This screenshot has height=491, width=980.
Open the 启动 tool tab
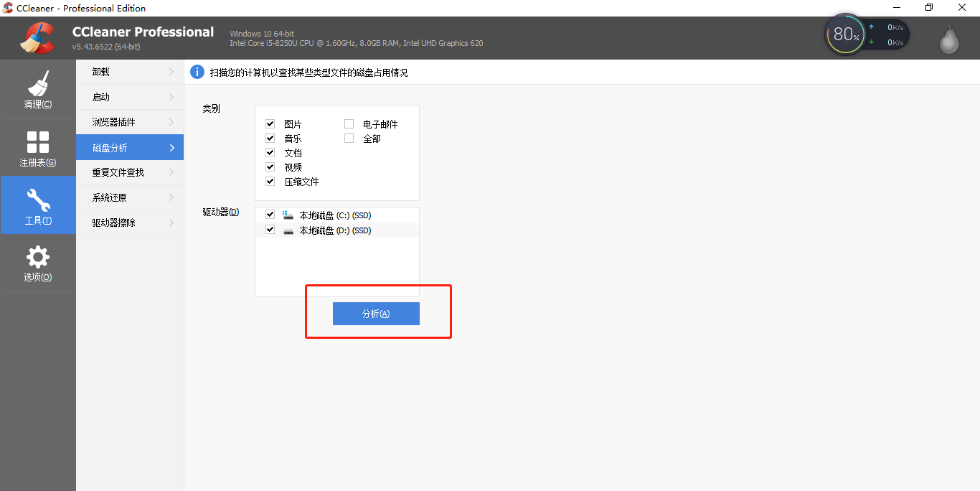click(130, 97)
